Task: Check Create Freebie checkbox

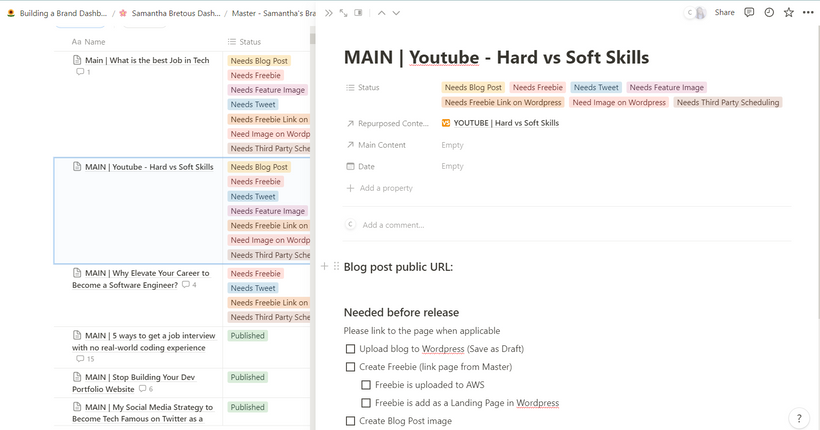Action: (x=350, y=367)
